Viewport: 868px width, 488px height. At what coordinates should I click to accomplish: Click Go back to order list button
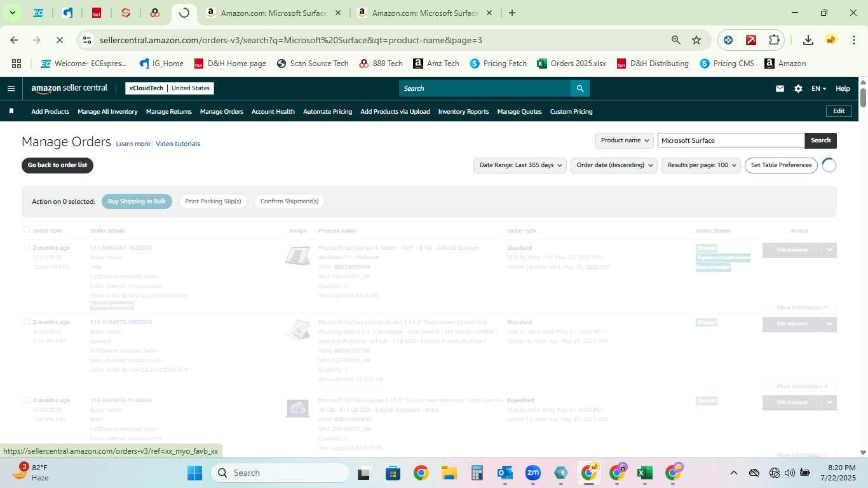coord(57,165)
